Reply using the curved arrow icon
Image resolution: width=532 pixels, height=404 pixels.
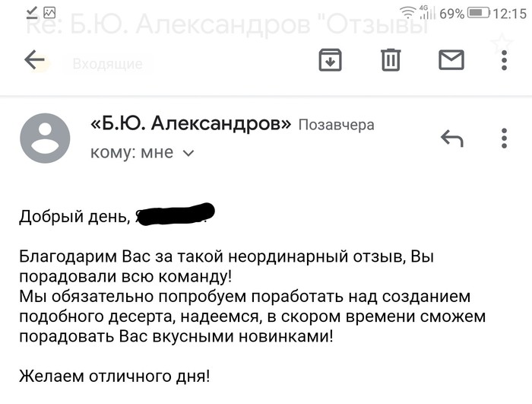pyautogui.click(x=451, y=138)
